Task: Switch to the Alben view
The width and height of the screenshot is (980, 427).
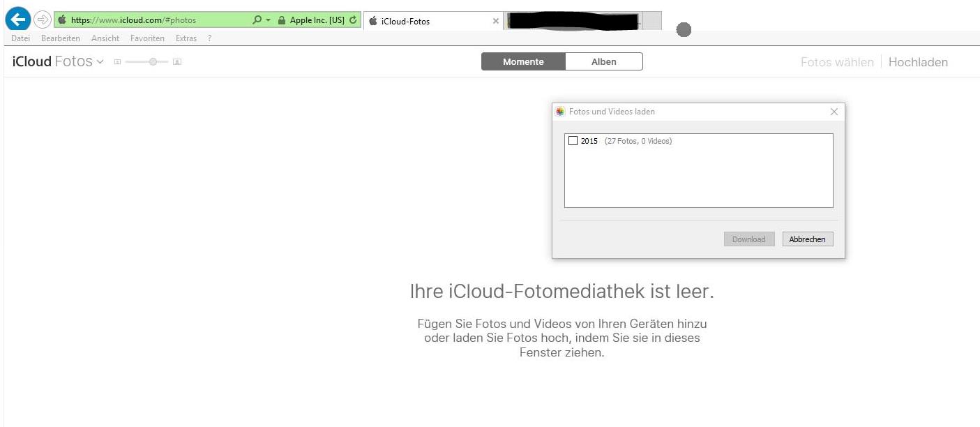Action: [604, 61]
